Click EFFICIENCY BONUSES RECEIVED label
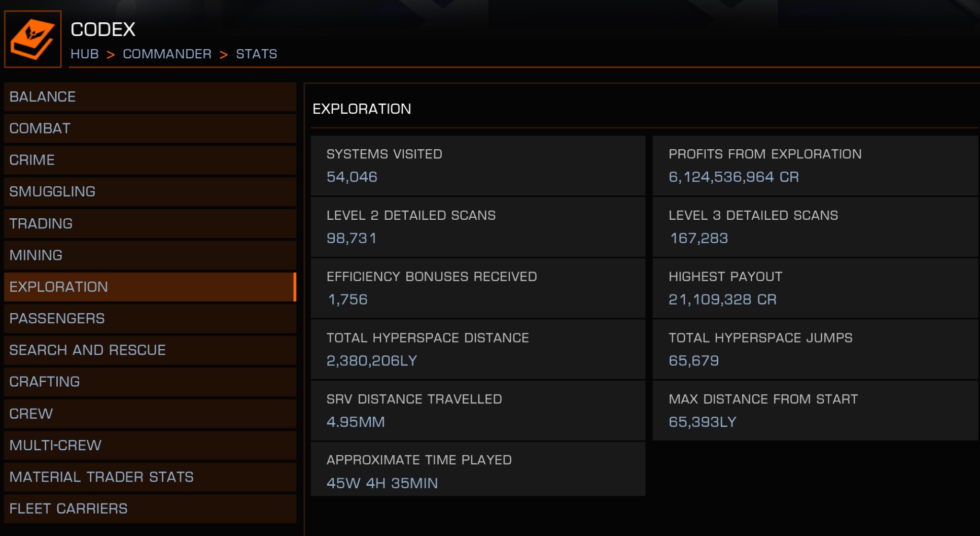Viewport: 980px width, 536px height. point(432,277)
